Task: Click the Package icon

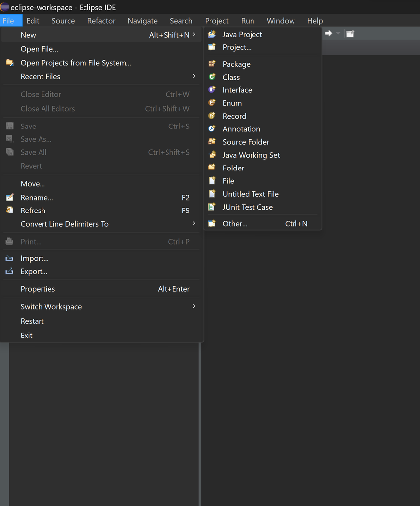Action: click(x=212, y=64)
